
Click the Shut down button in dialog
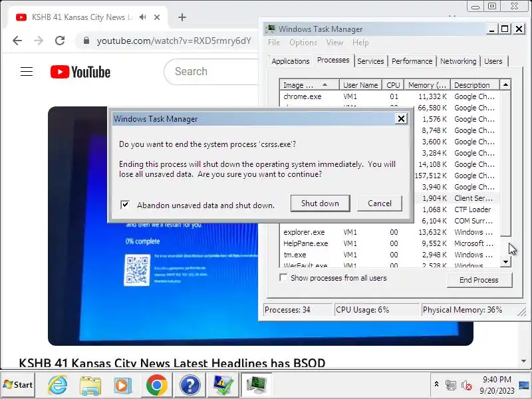(x=320, y=203)
